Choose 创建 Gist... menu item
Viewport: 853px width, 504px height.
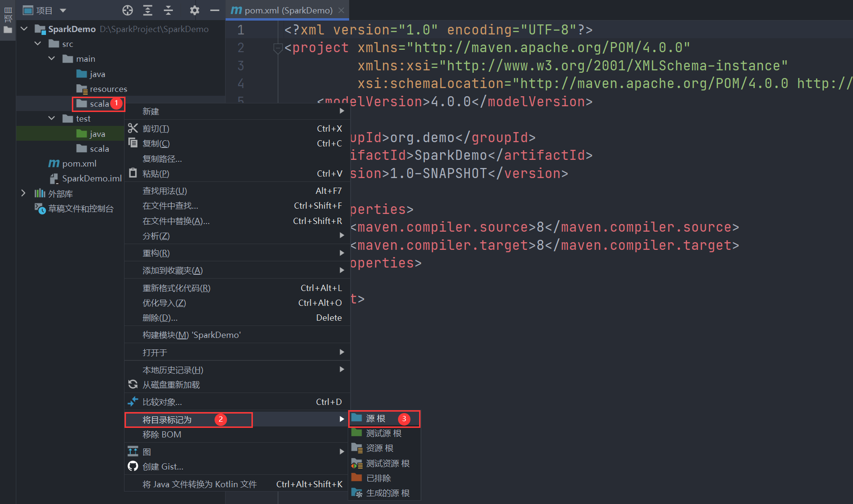point(237,466)
